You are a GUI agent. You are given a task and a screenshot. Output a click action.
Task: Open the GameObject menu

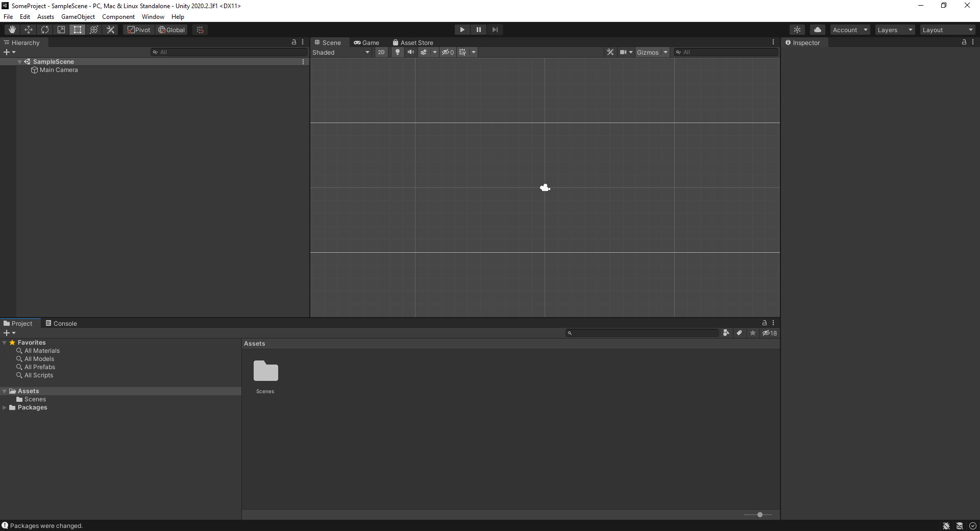pos(78,17)
